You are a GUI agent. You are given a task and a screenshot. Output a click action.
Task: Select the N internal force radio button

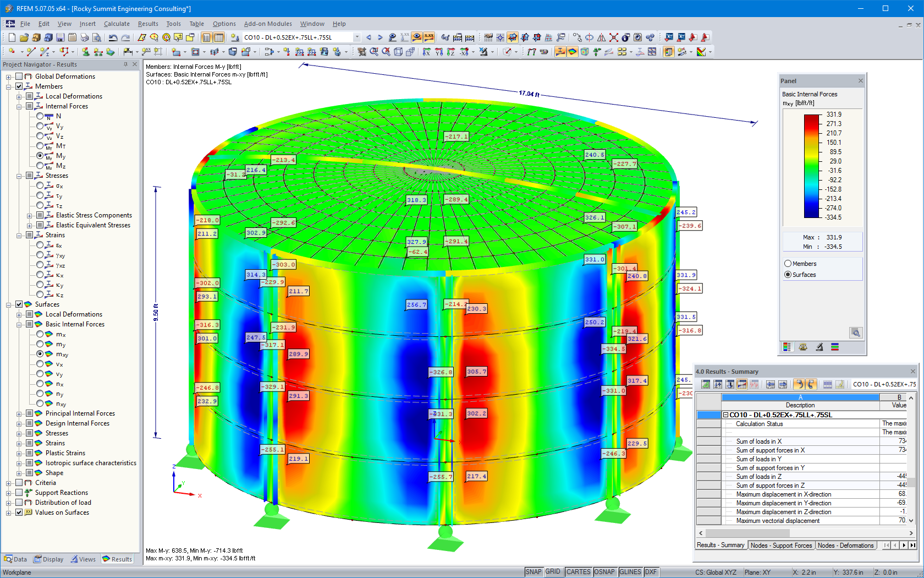(x=40, y=116)
